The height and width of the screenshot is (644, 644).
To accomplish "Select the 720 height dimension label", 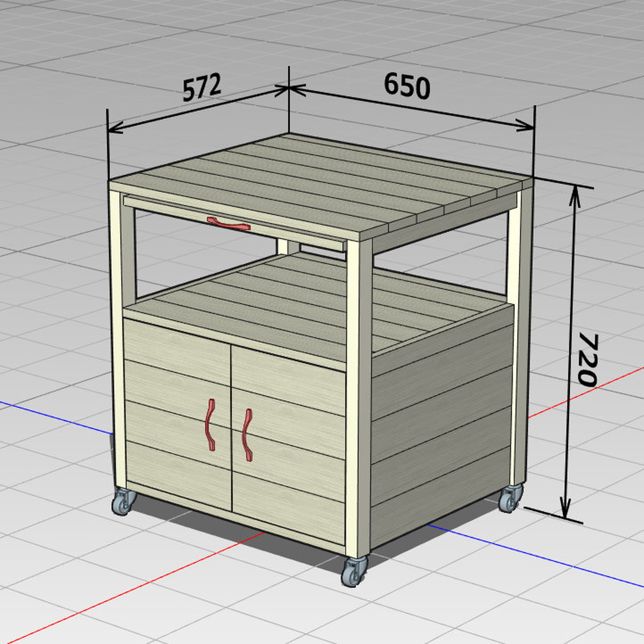I will 588,359.
